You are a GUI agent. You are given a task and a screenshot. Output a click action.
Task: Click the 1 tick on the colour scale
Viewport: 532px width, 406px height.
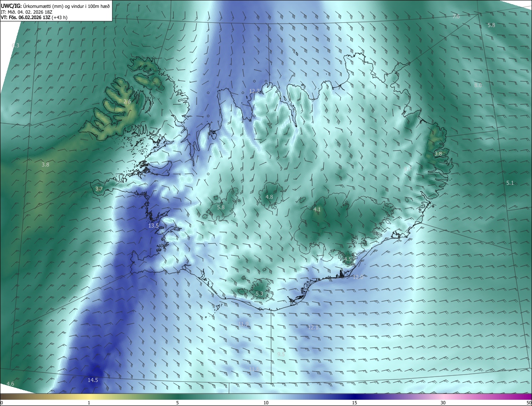click(89, 403)
